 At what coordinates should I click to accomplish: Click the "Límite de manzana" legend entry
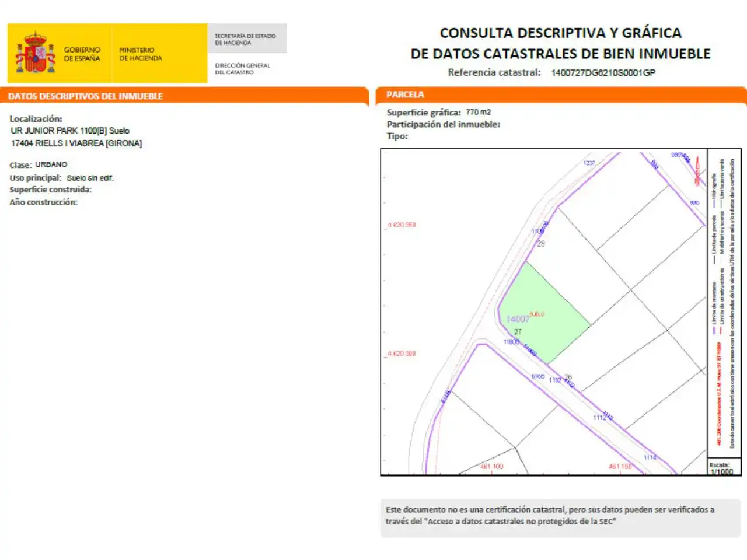(714, 308)
